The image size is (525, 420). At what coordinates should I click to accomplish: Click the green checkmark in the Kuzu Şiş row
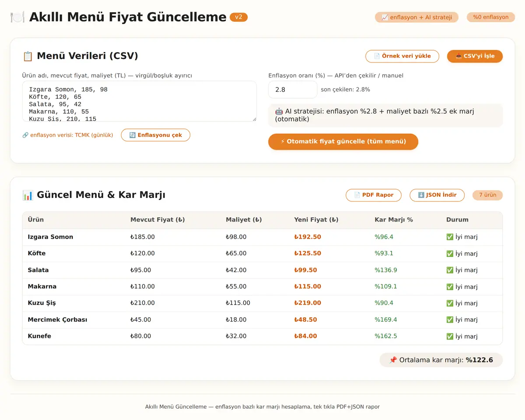450,303
